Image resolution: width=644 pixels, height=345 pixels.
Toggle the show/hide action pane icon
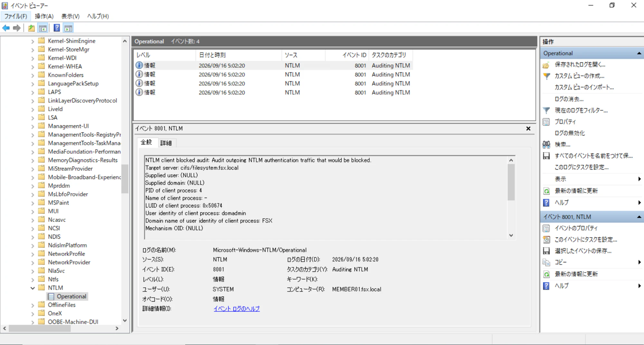pyautogui.click(x=68, y=28)
